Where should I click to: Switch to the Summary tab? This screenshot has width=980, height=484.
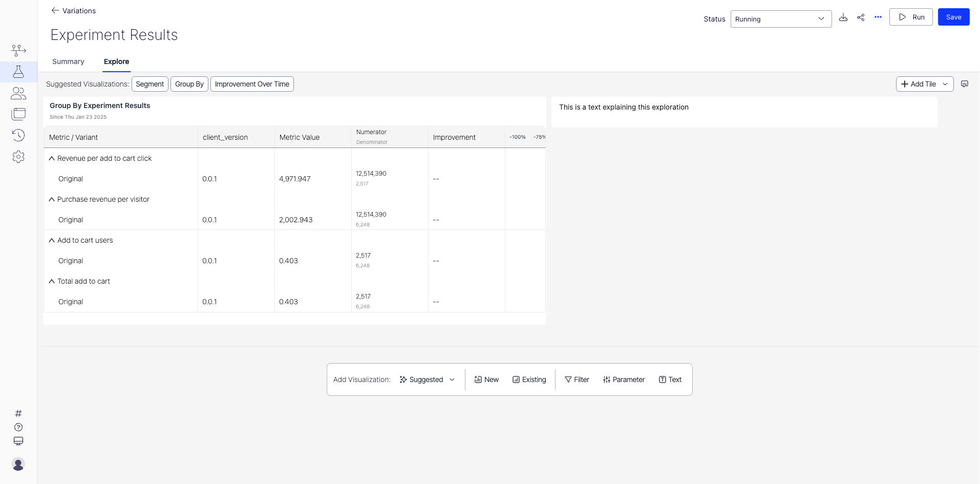68,61
